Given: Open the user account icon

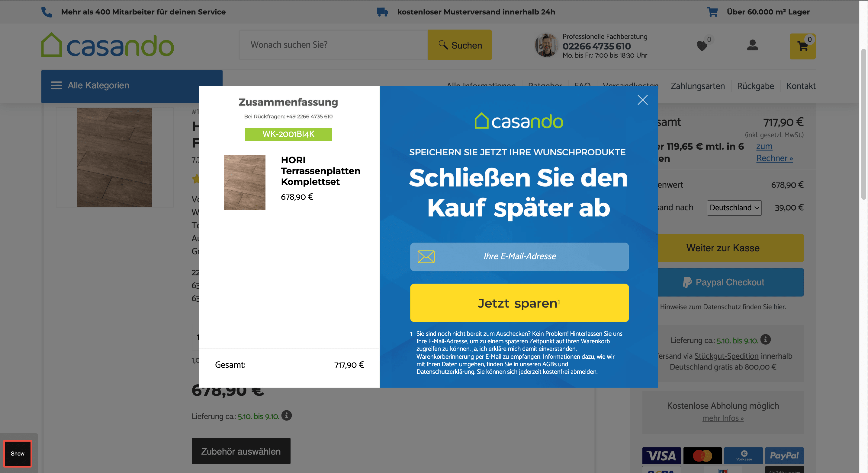Looking at the screenshot, I should click(x=752, y=45).
